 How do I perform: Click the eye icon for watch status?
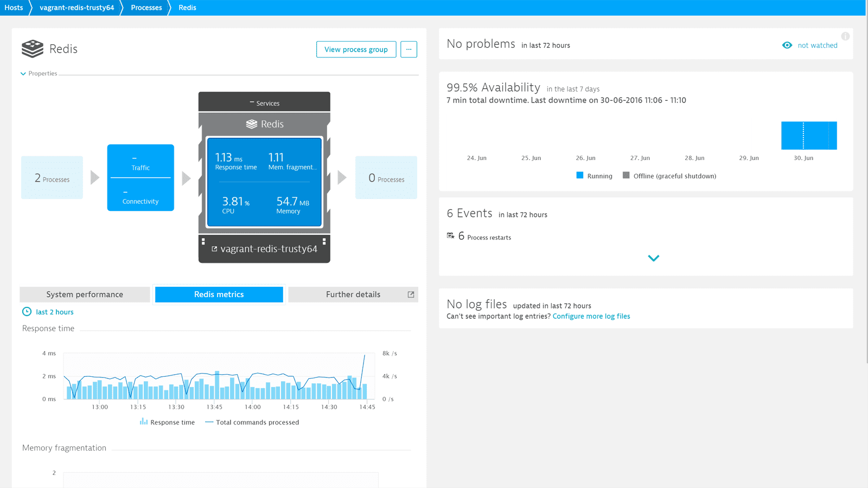(787, 45)
